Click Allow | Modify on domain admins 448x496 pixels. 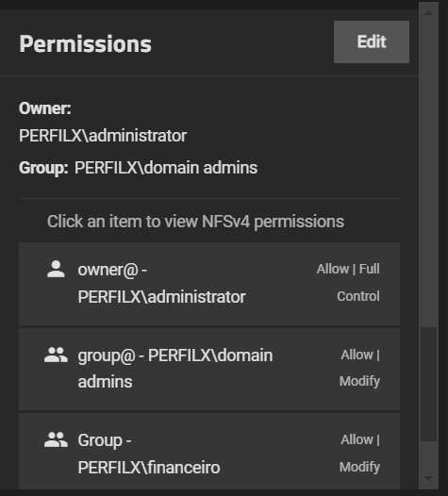coord(359,368)
